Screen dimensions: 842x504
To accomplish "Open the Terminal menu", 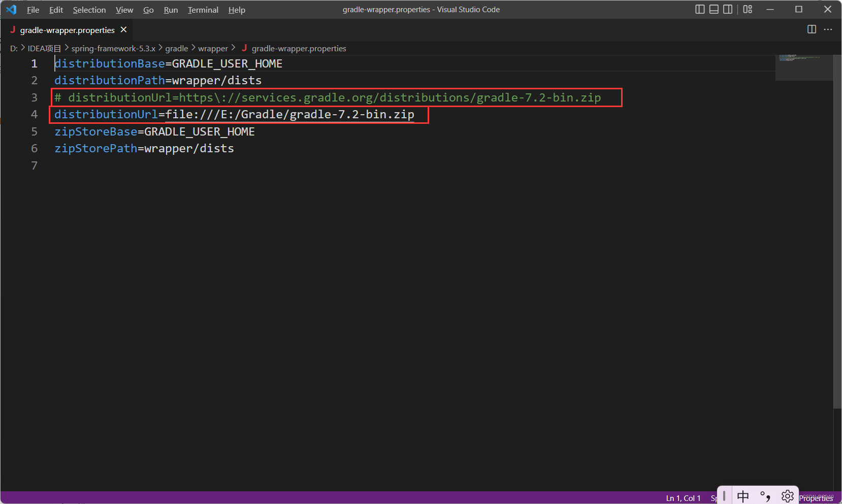I will coord(203,10).
